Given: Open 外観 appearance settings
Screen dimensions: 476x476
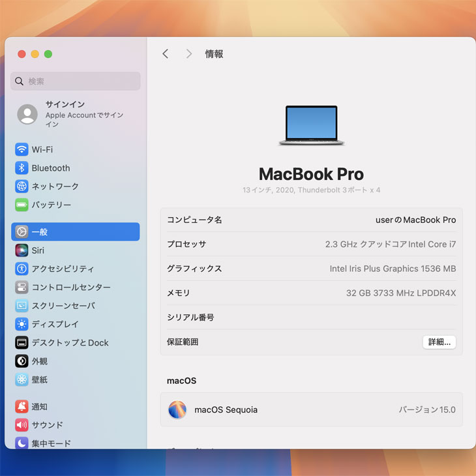Looking at the screenshot, I should tap(39, 361).
